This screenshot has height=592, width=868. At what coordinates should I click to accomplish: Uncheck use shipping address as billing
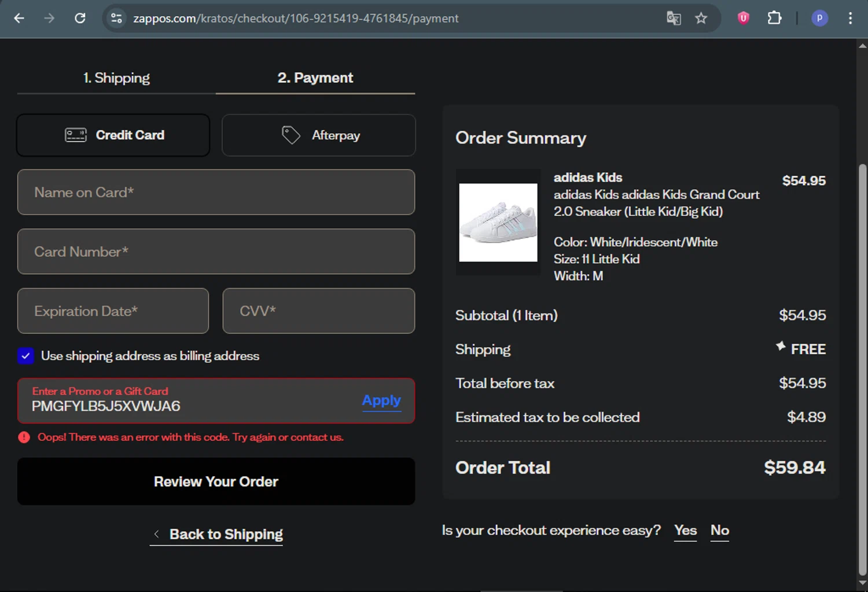[25, 356]
